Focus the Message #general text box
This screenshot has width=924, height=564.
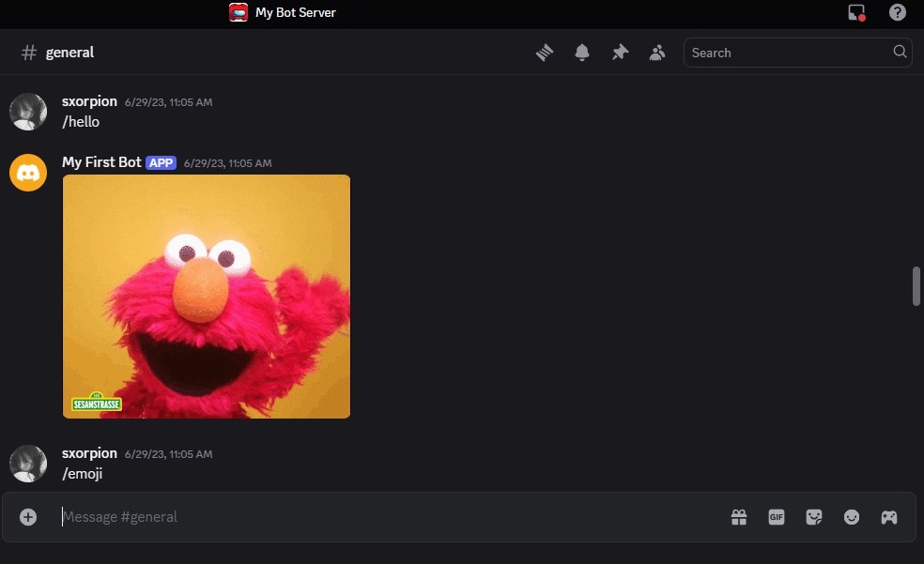click(389, 517)
